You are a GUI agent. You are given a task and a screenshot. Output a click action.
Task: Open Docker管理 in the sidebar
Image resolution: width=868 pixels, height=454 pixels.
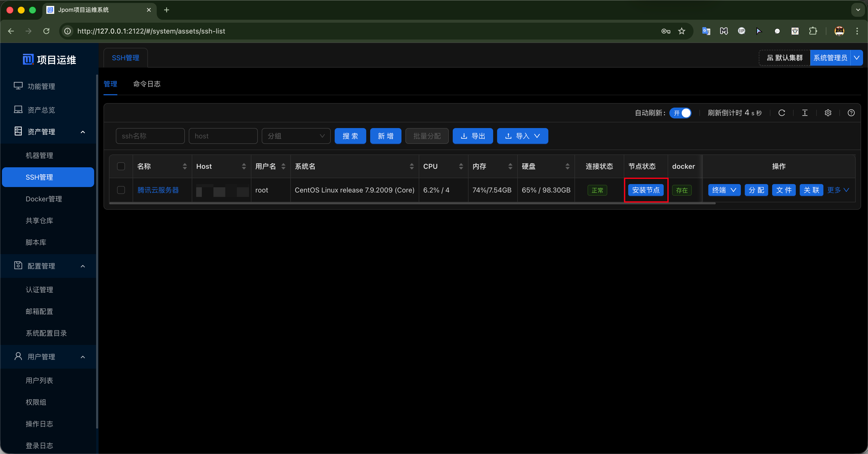[x=44, y=199]
